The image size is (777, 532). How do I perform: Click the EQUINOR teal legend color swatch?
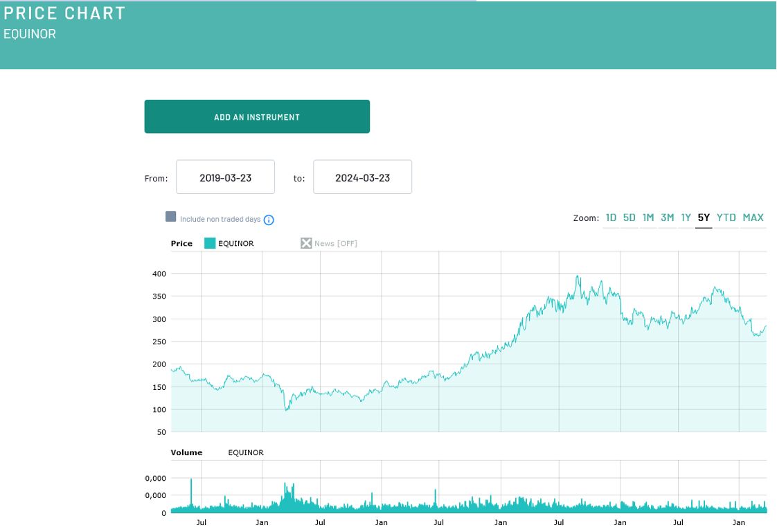click(x=210, y=243)
